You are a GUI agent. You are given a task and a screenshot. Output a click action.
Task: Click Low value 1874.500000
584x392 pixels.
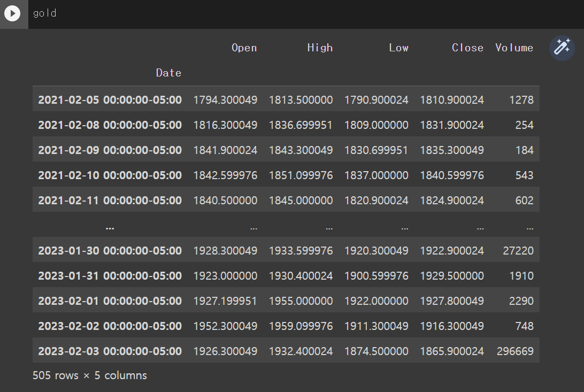(376, 351)
